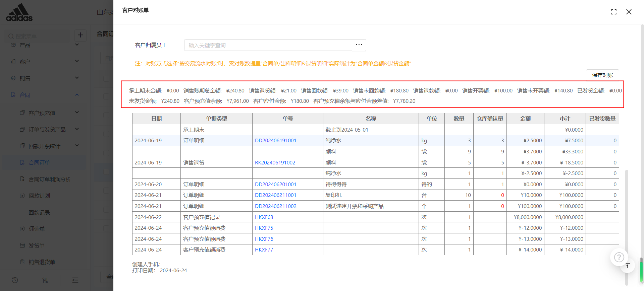The height and width of the screenshot is (291, 644).
Task: Open order link DD202406191001
Action: 275,141
